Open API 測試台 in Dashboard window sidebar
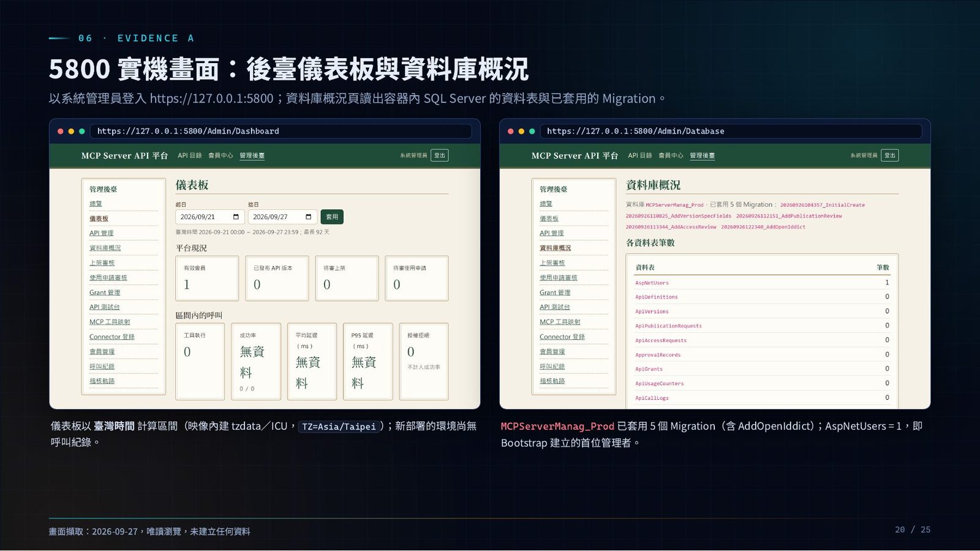The width and height of the screenshot is (980, 551). coord(104,307)
